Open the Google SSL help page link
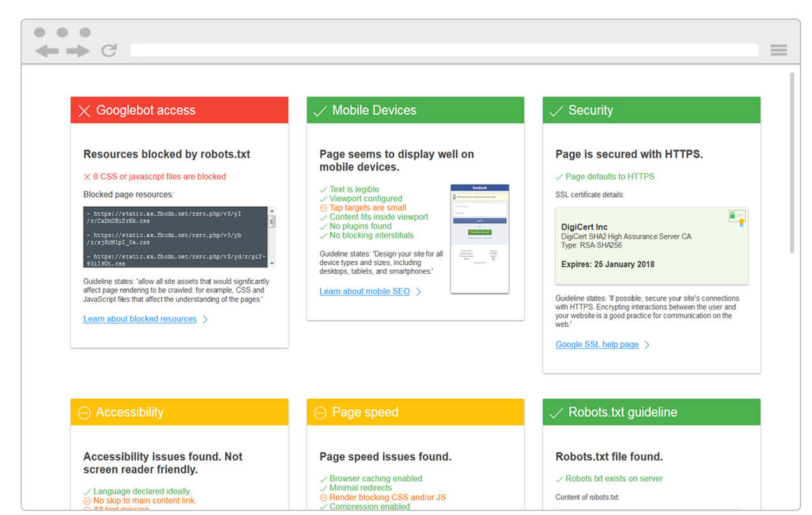The width and height of the screenshot is (812, 515). [x=597, y=345]
